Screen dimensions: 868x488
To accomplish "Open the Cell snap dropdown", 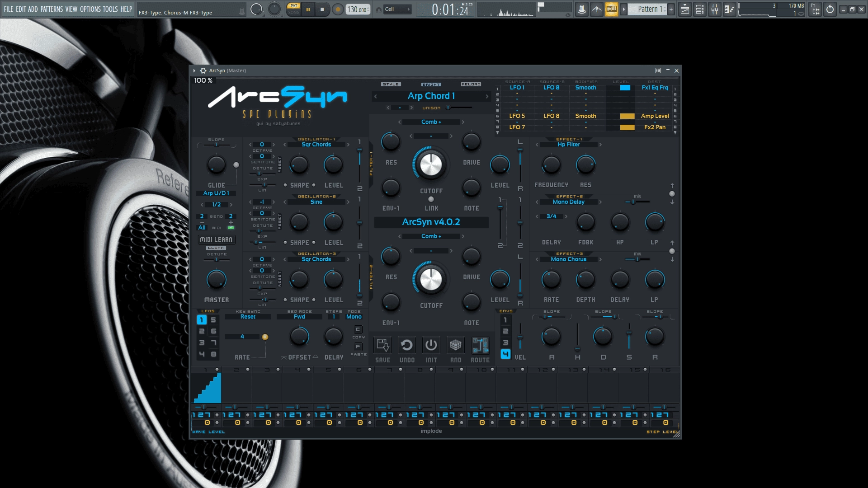I will click(x=397, y=9).
